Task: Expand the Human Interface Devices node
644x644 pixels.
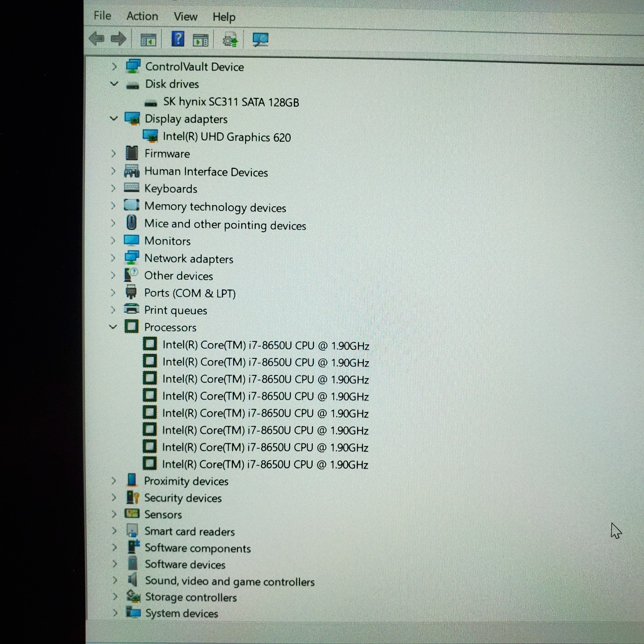Action: click(113, 171)
